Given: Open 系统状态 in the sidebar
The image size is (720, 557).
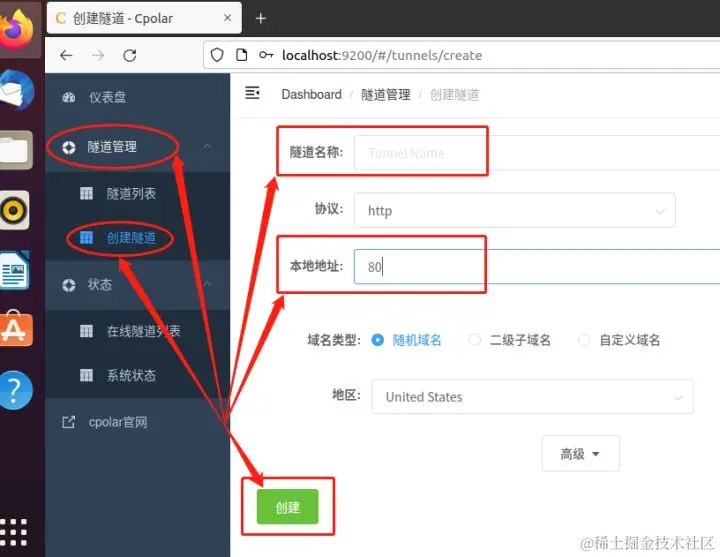Looking at the screenshot, I should click(x=138, y=376).
